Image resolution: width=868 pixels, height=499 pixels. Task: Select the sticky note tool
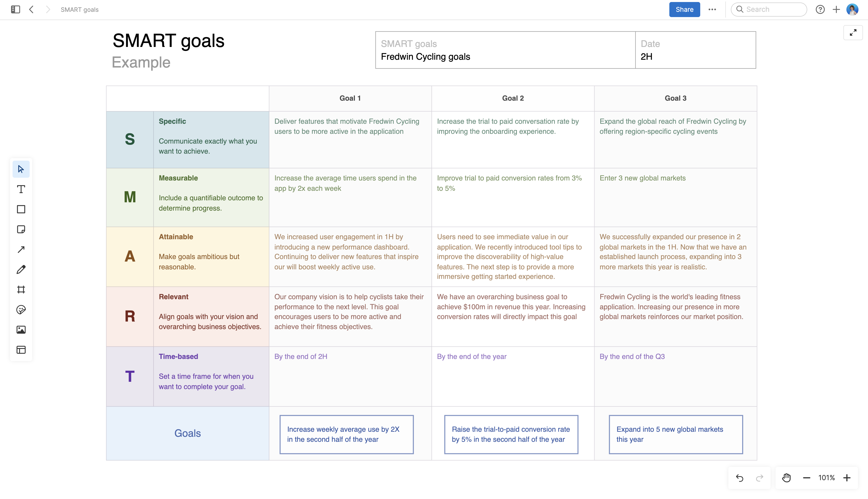tap(21, 229)
